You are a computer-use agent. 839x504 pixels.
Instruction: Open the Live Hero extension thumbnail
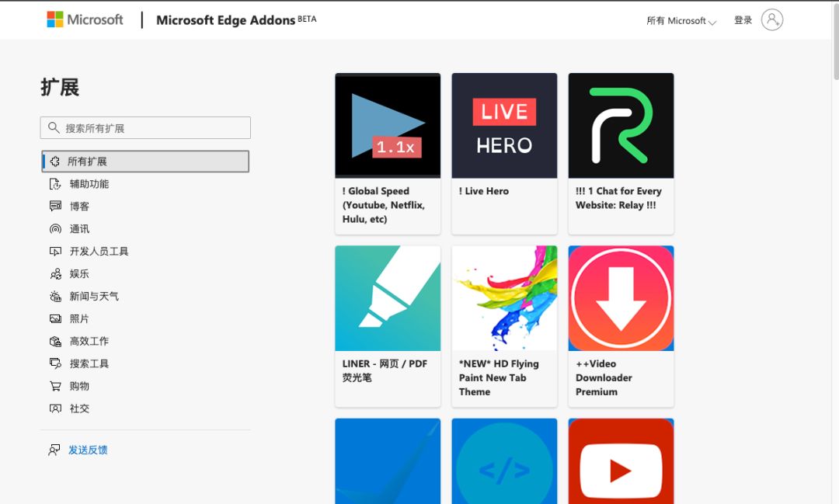click(504, 125)
